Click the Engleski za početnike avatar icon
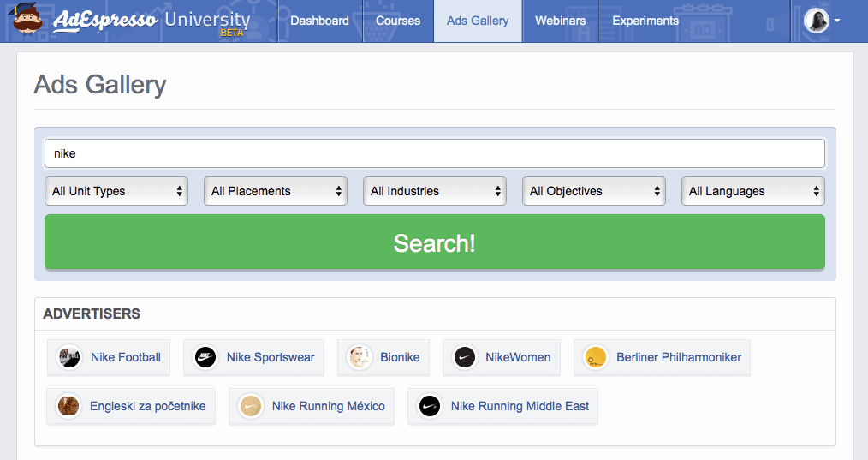Viewport: 868px width, 460px height. coord(68,406)
